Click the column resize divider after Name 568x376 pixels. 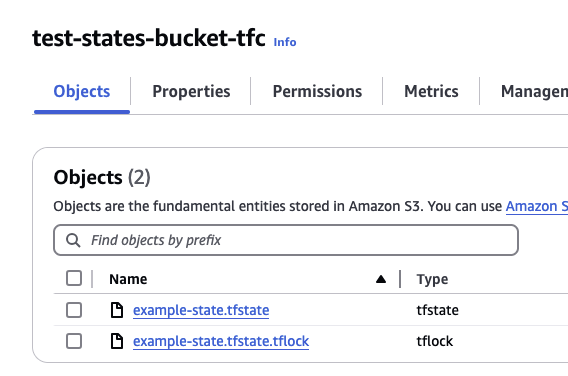click(x=400, y=279)
